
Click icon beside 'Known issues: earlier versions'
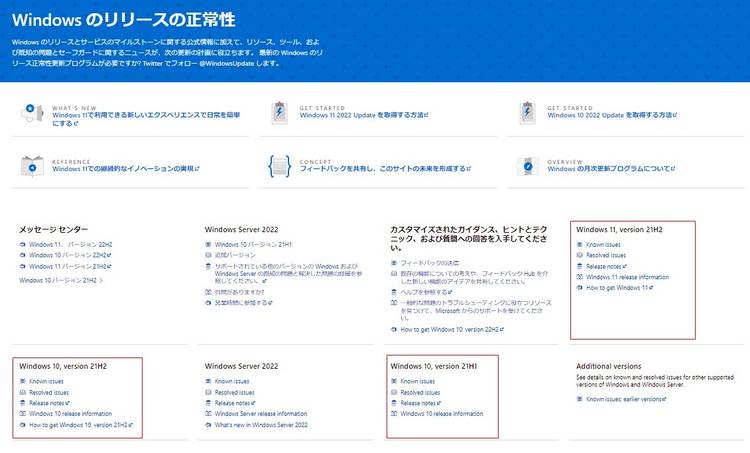580,399
